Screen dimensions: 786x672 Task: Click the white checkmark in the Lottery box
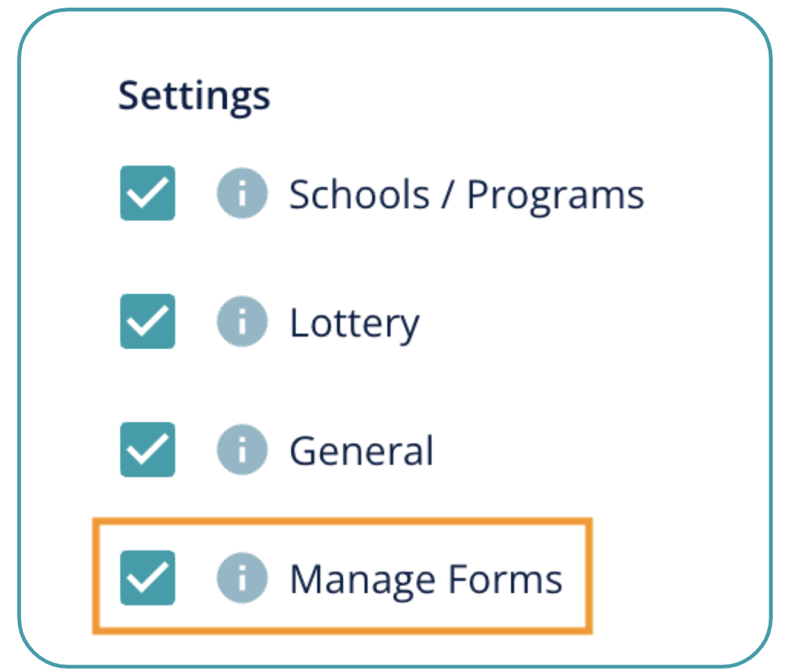[x=147, y=321]
